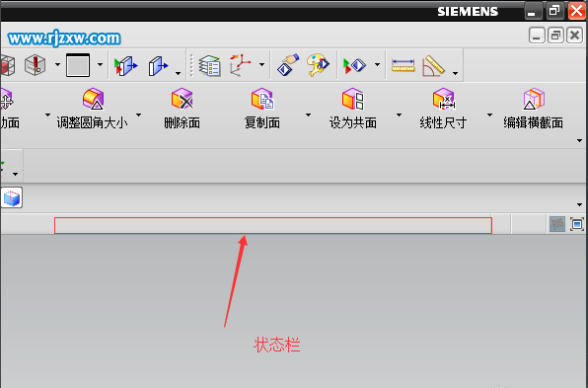Open the color palette and key icon
The width and height of the screenshot is (588, 388).
click(318, 65)
